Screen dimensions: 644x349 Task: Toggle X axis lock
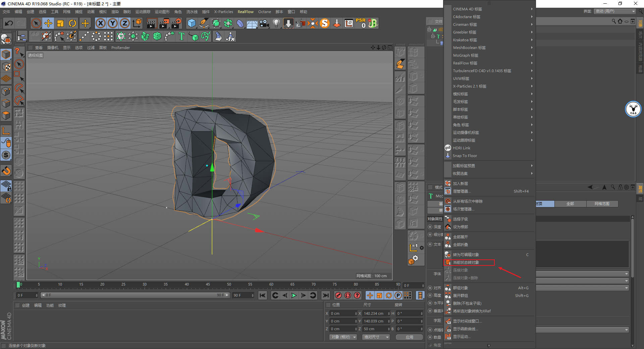100,23
